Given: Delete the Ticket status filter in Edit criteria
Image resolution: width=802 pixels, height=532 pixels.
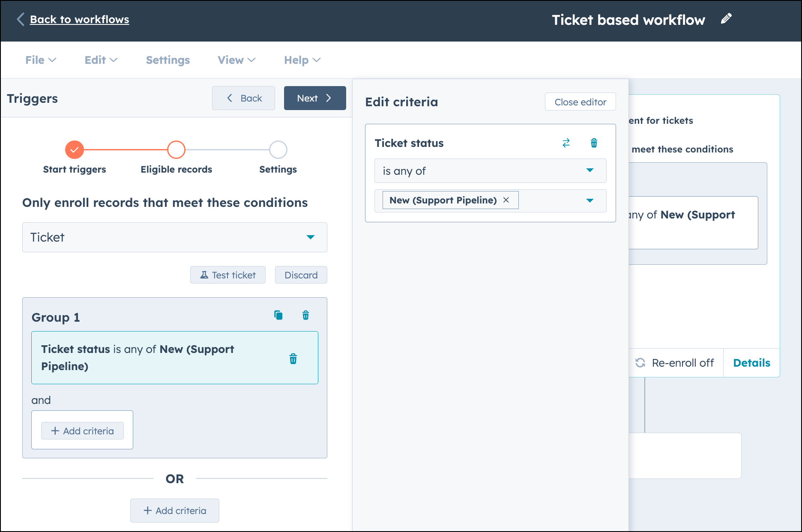Looking at the screenshot, I should (594, 143).
